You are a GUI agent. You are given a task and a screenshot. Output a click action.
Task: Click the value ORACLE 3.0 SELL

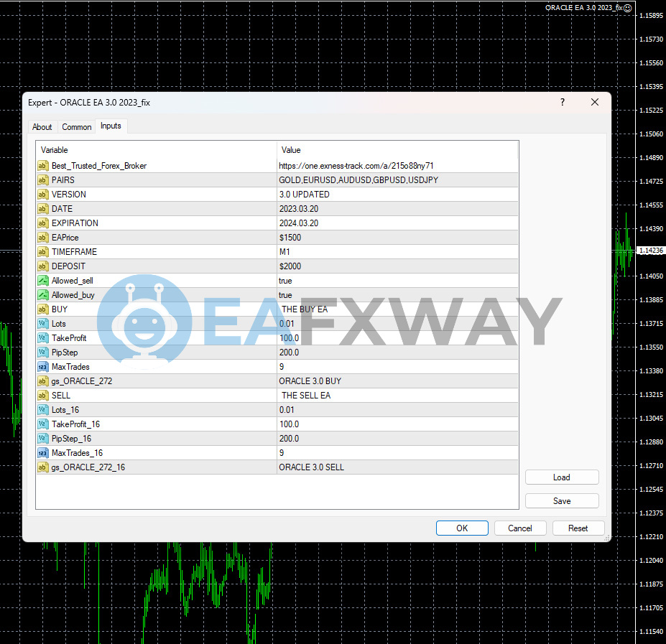click(311, 467)
